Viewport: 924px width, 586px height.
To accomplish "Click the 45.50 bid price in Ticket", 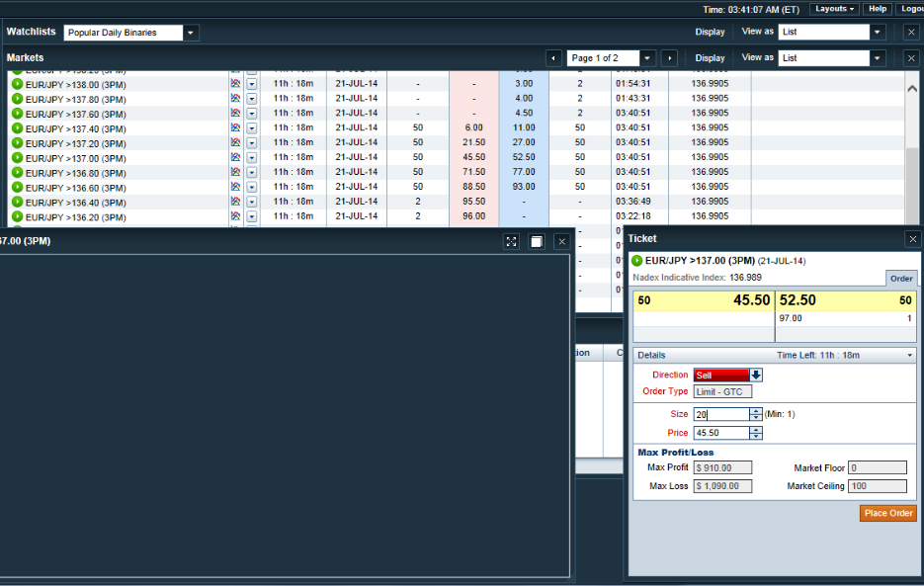I will 751,300.
